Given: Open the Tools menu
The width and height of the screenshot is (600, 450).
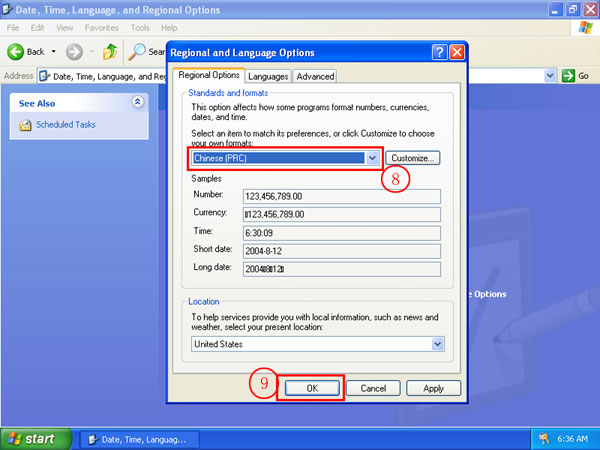Looking at the screenshot, I should tap(140, 28).
